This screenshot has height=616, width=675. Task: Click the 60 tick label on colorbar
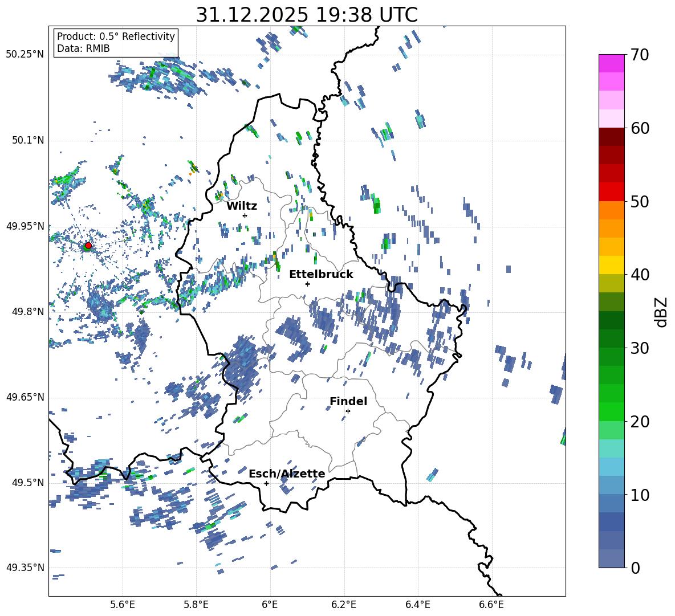[x=640, y=128]
